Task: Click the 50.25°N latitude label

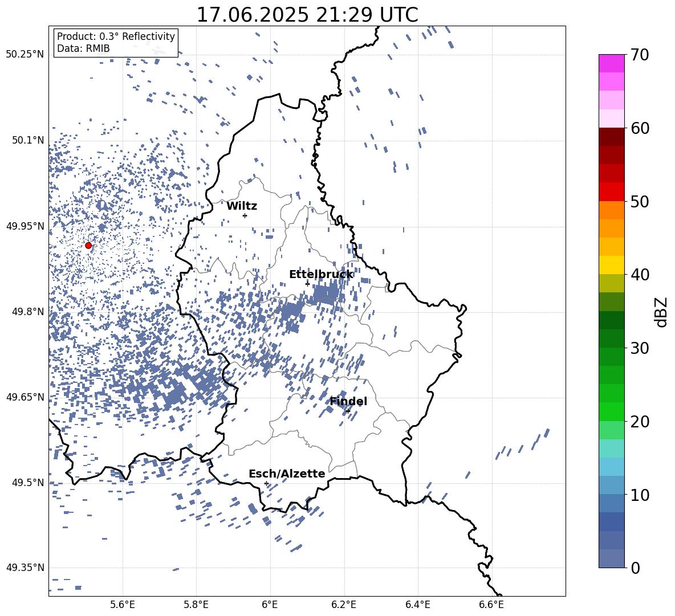Action: point(25,55)
